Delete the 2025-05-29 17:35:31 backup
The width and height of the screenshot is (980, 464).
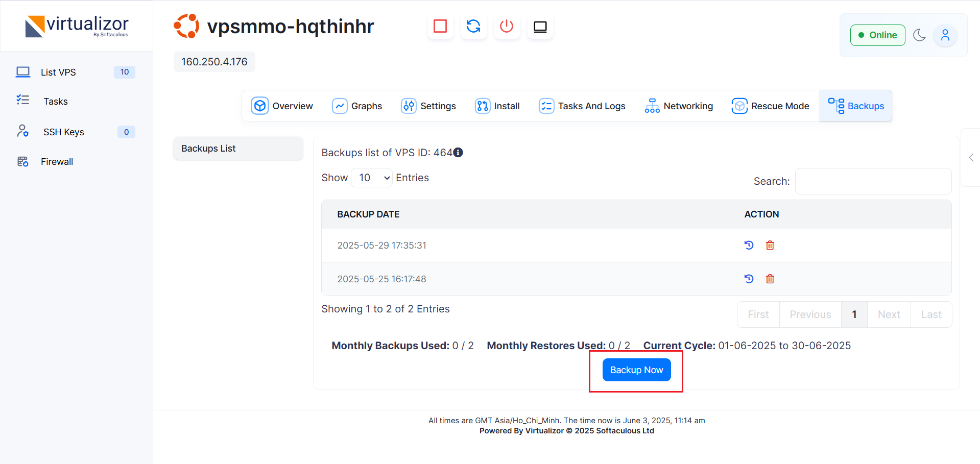tap(770, 246)
